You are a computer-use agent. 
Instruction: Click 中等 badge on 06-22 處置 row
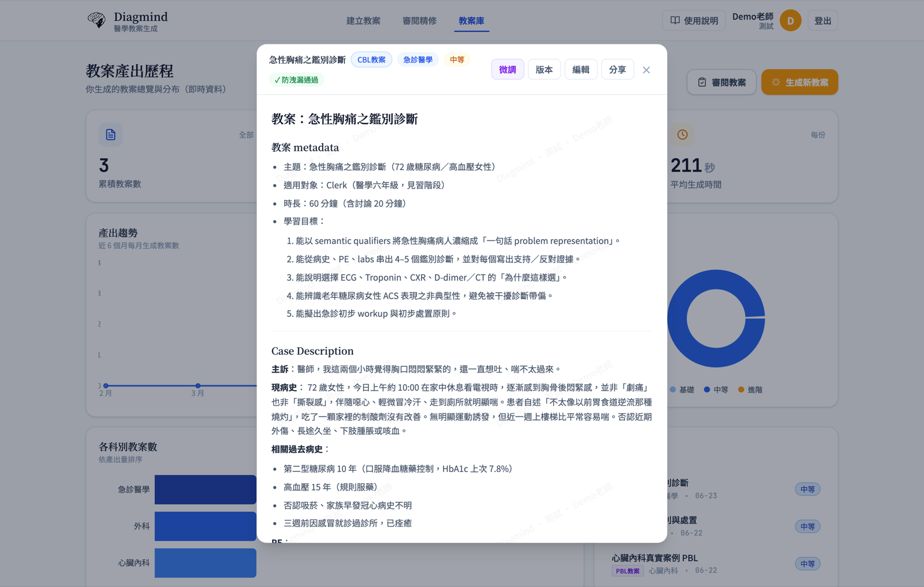(x=807, y=526)
